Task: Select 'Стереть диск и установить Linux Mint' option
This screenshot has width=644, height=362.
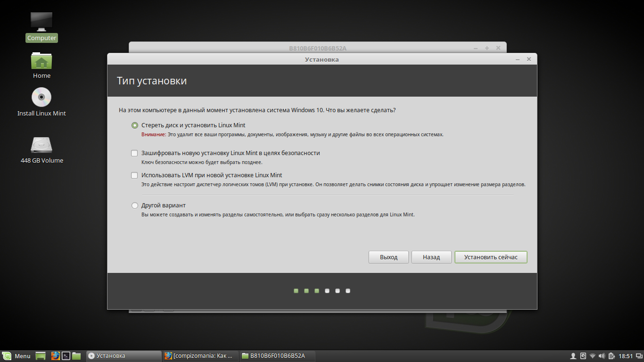Action: tap(135, 125)
